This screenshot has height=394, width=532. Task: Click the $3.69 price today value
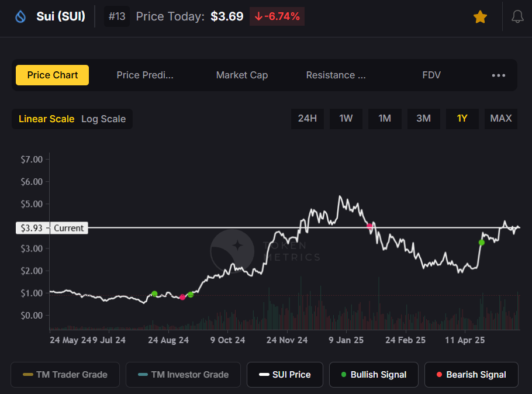point(227,16)
